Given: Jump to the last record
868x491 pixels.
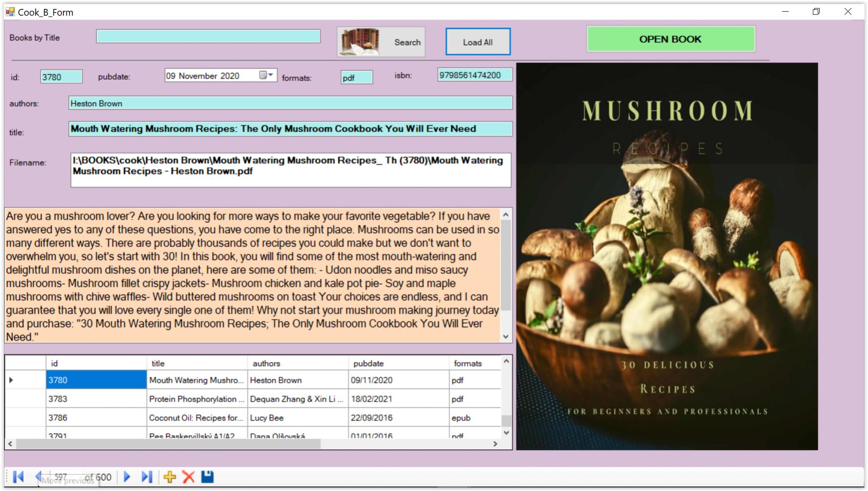Looking at the screenshot, I should [147, 477].
